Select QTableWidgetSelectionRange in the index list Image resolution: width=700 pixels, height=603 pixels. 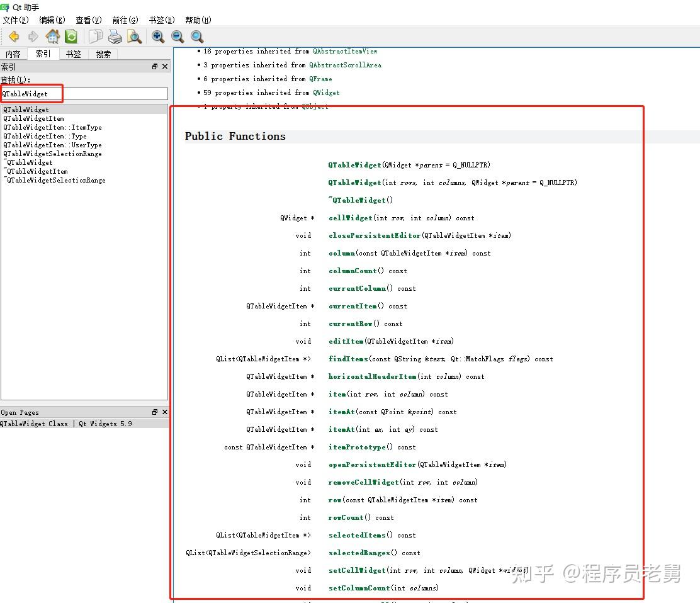coord(52,154)
